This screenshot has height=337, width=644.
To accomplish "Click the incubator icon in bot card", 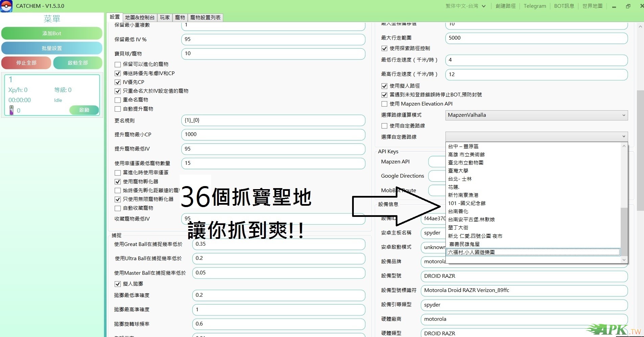I will (11, 110).
